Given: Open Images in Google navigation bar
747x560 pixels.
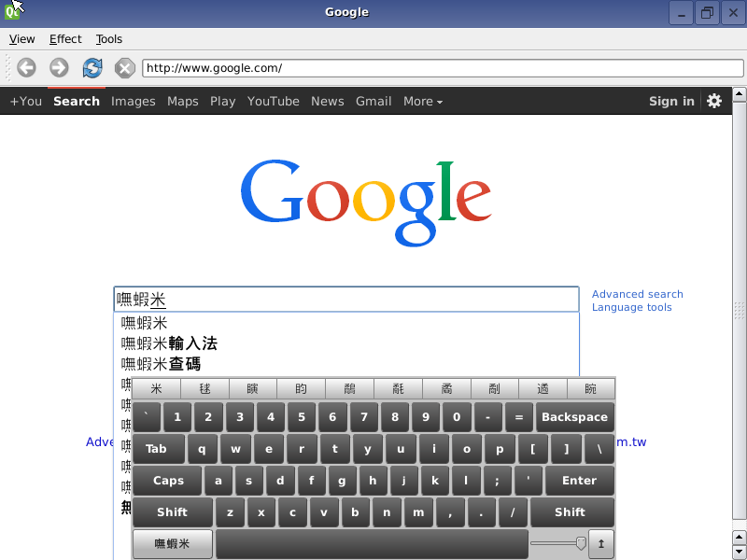Looking at the screenshot, I should [x=133, y=102].
